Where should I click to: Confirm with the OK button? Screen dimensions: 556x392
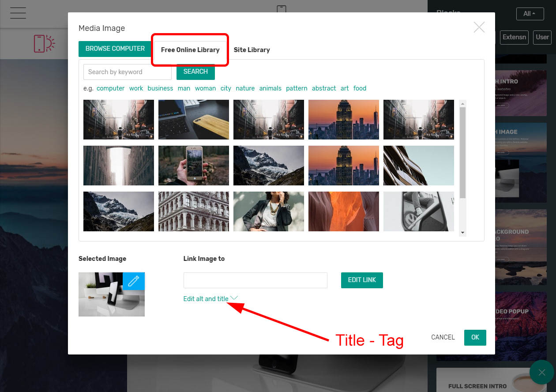click(x=475, y=338)
